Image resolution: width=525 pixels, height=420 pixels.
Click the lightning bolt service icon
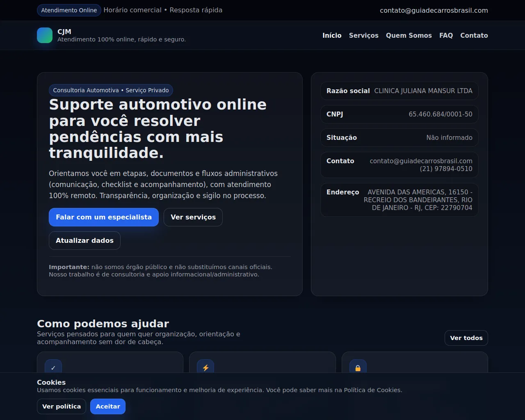tap(205, 367)
